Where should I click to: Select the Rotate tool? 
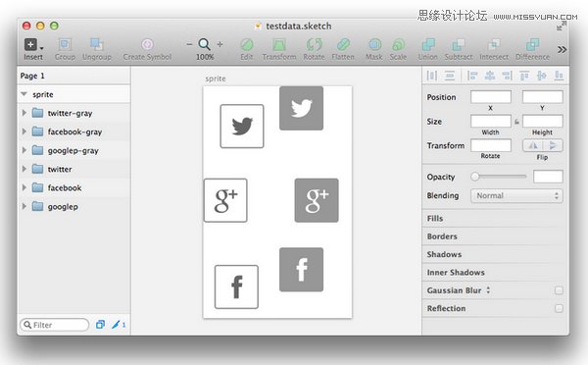(314, 45)
